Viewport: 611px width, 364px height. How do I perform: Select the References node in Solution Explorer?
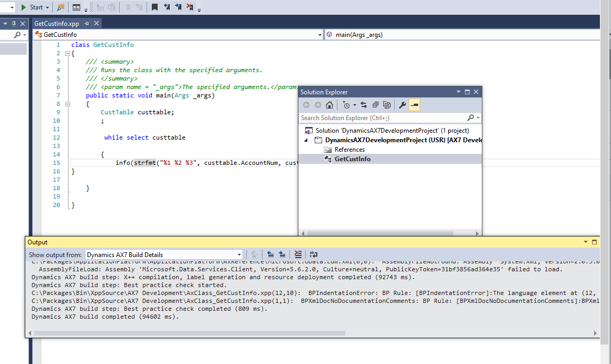pos(349,150)
